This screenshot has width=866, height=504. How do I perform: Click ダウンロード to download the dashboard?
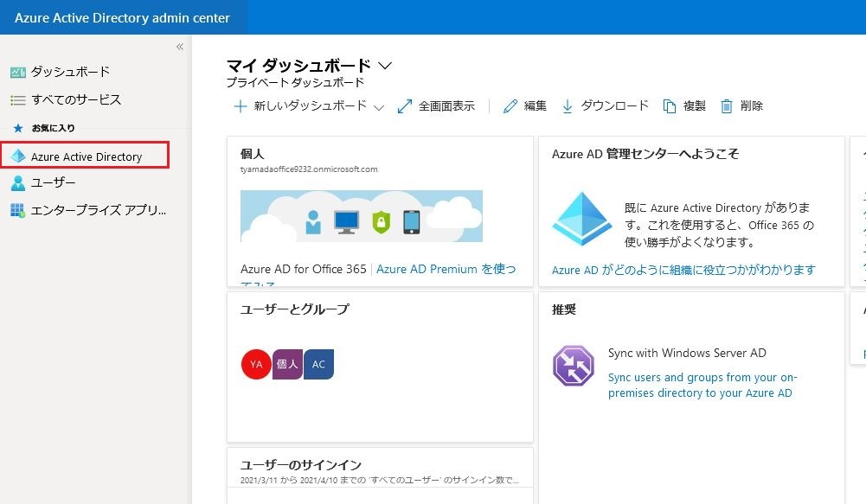coord(606,106)
